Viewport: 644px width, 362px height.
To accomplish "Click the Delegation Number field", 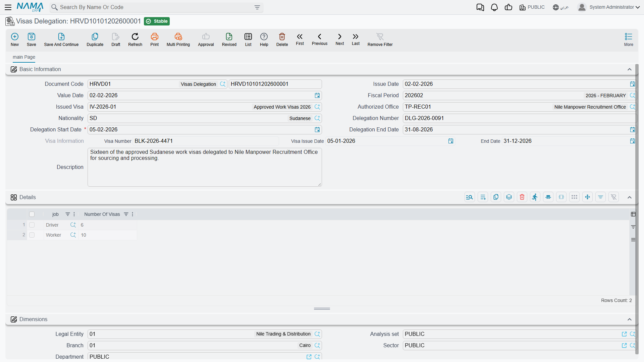I will pyautogui.click(x=519, y=118).
